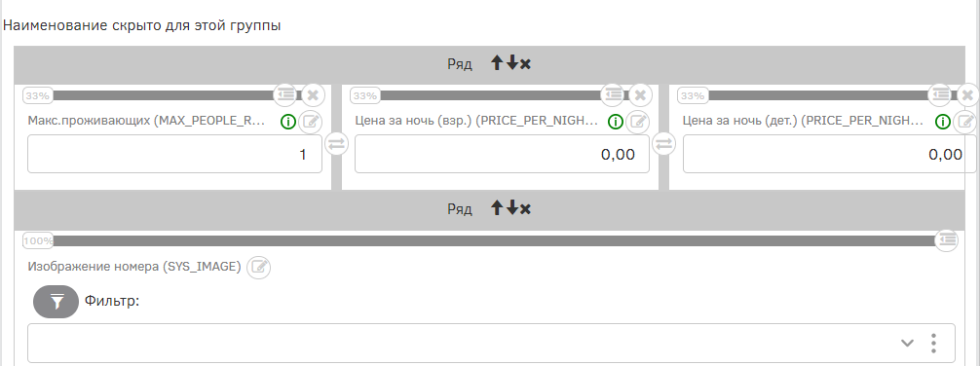Move the second Ряд up with arrow

[x=497, y=208]
